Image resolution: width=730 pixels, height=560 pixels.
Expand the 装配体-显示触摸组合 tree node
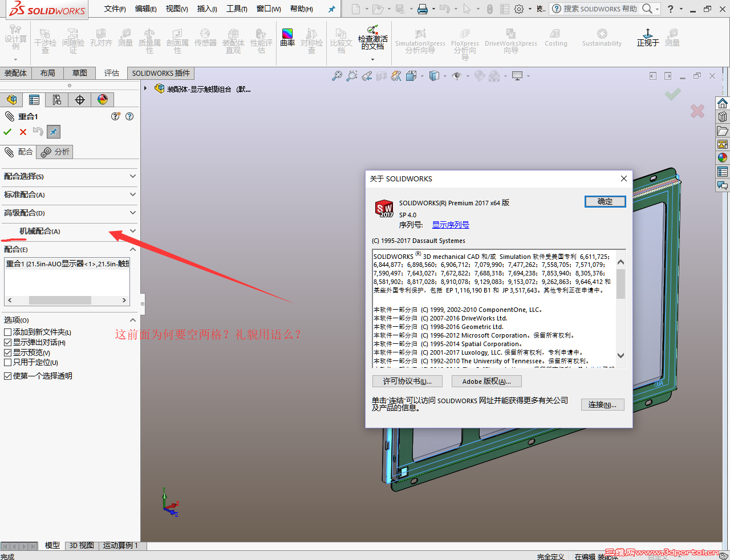[x=146, y=88]
